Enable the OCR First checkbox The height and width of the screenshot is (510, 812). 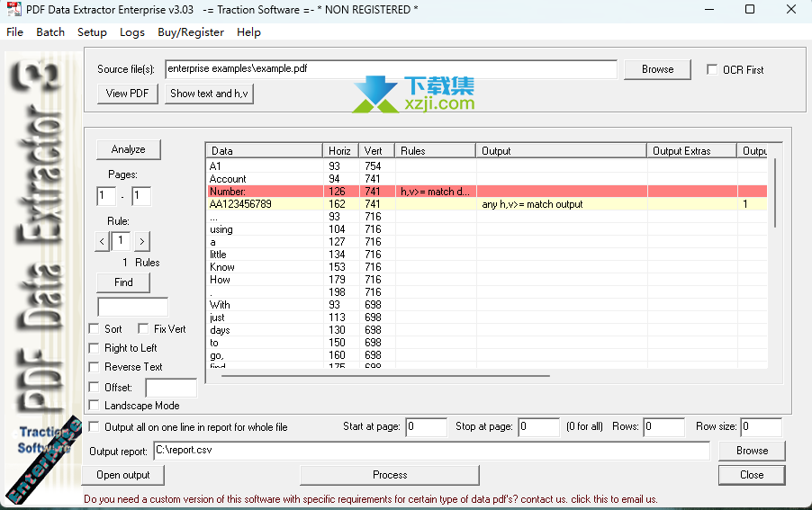[x=712, y=69]
